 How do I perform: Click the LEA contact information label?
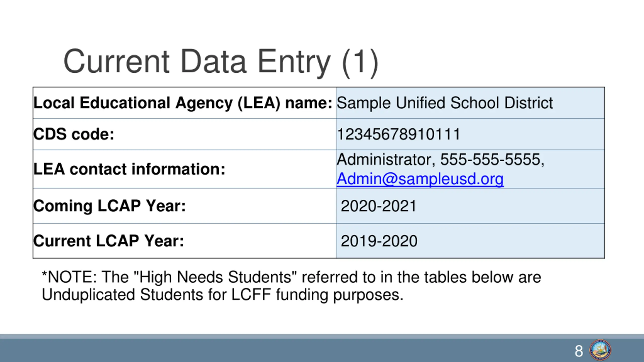[129, 169]
